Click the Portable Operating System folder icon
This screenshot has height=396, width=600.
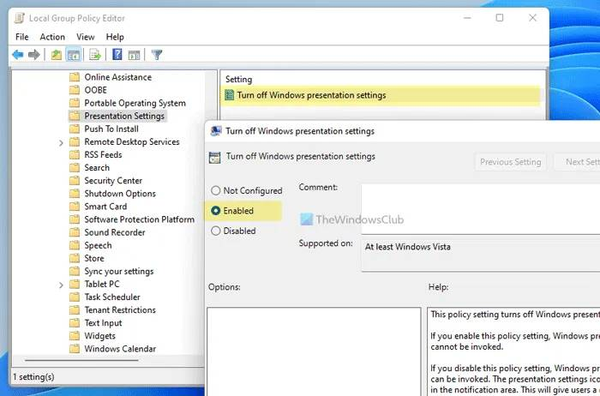point(75,103)
